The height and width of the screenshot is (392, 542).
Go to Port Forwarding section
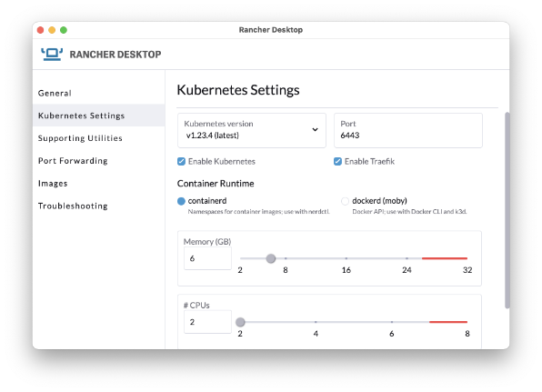coord(98,161)
